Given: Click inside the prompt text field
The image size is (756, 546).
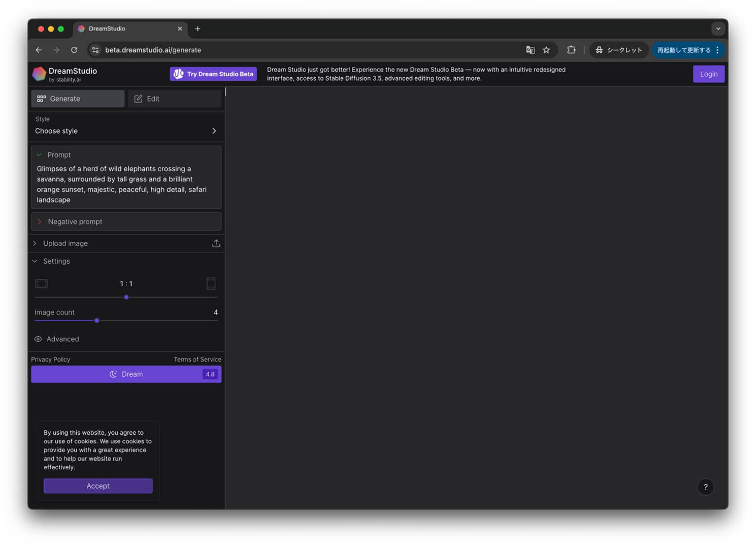Looking at the screenshot, I should tap(126, 184).
